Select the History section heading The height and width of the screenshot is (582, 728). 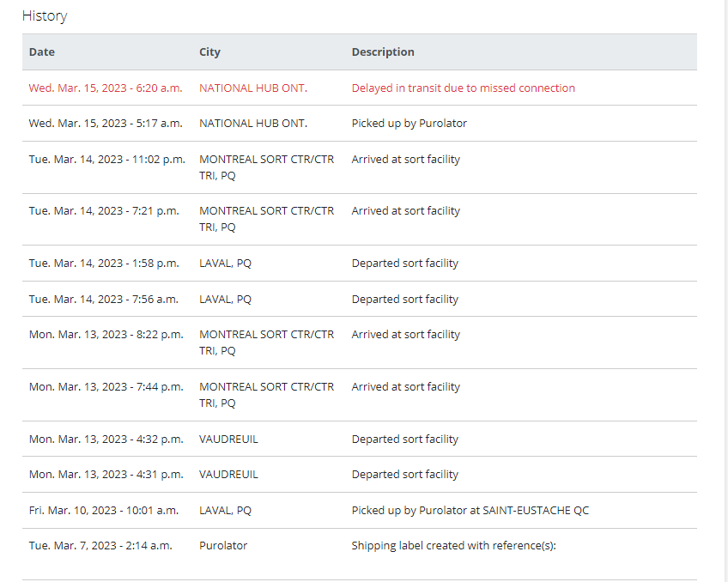pos(45,15)
